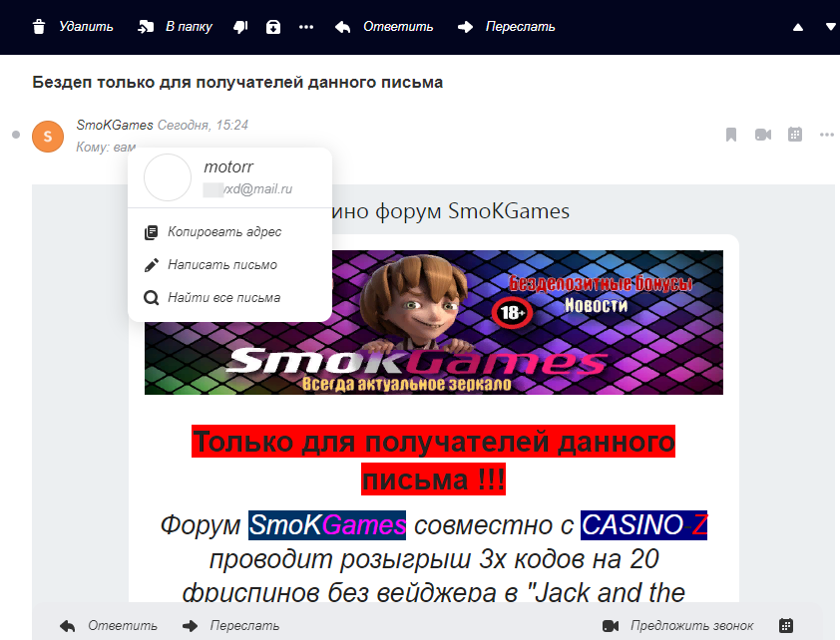
Task: Click the copy icon beside Копировать адрес
Action: point(151,232)
